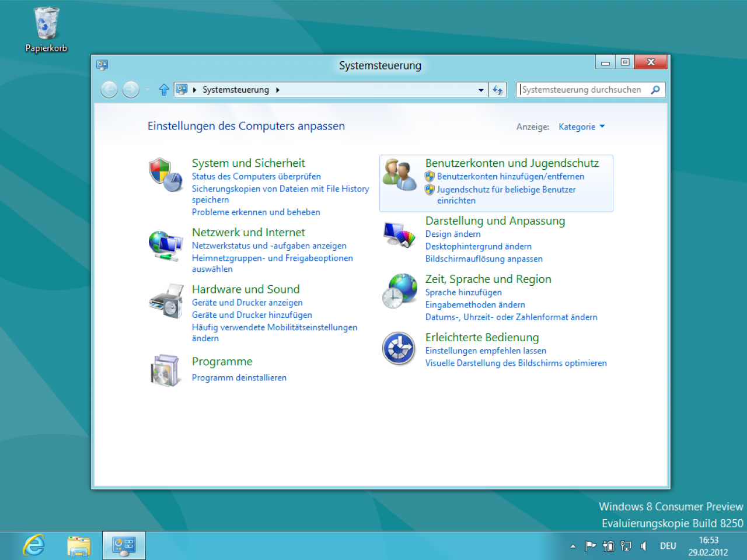The width and height of the screenshot is (747, 560).
Task: Click the search magnifier icon
Action: [655, 90]
